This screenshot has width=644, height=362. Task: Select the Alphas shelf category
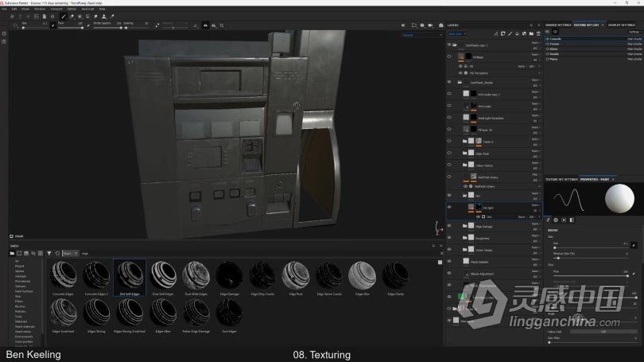tap(19, 271)
